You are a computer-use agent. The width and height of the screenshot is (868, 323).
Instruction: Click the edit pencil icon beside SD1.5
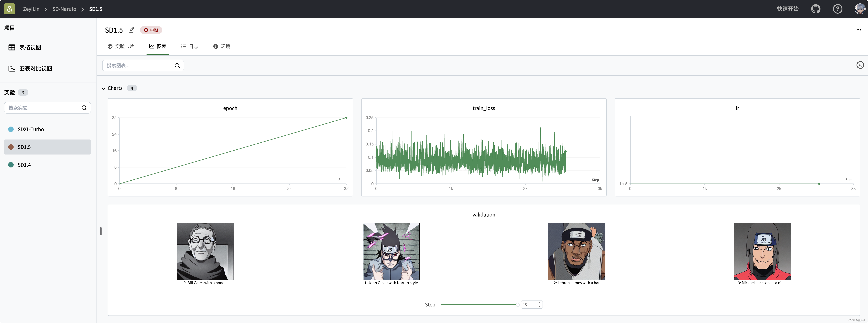tap(131, 30)
